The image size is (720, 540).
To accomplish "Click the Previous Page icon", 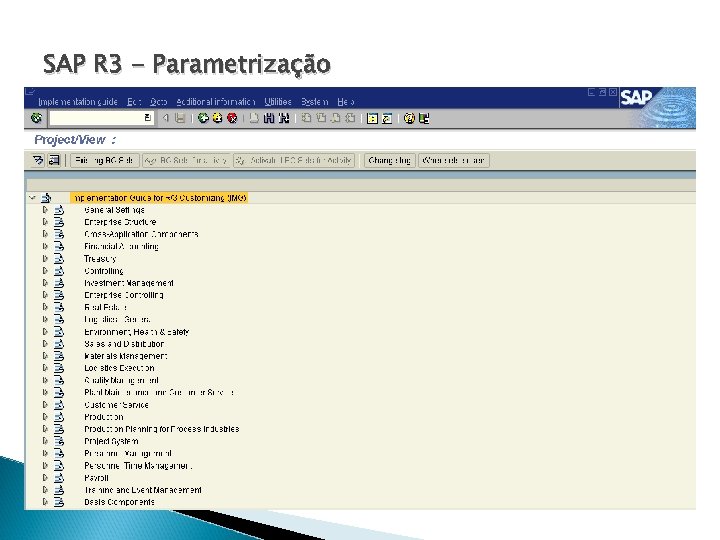I will coord(321,118).
